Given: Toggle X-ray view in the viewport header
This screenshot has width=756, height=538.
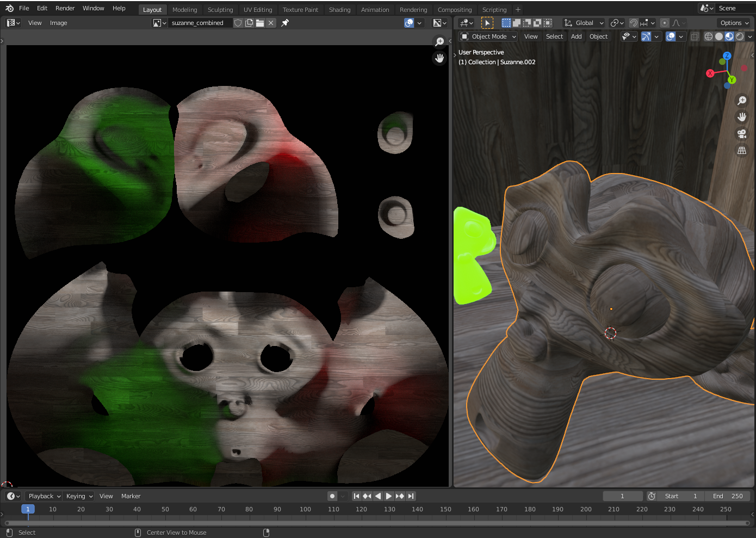Looking at the screenshot, I should point(695,36).
